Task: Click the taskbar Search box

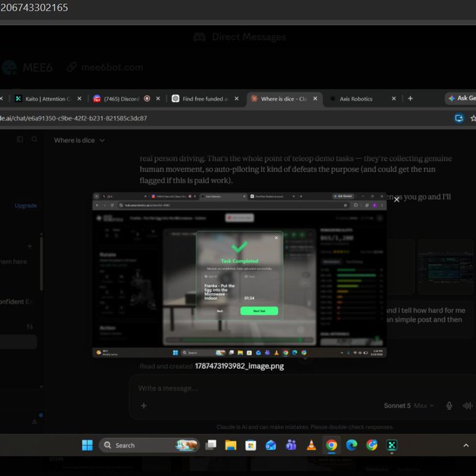Action: 149,445
